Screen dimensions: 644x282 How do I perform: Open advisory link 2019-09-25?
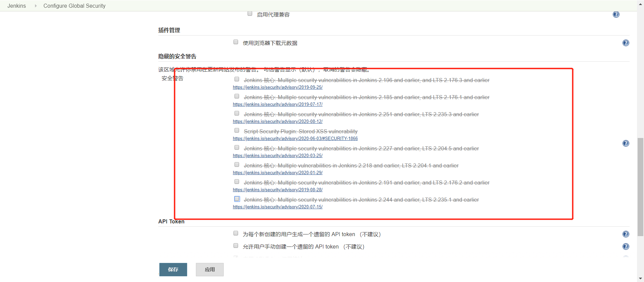point(278,87)
